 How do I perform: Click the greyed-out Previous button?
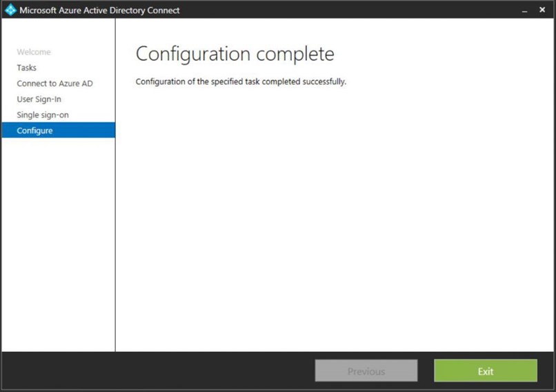tap(366, 371)
